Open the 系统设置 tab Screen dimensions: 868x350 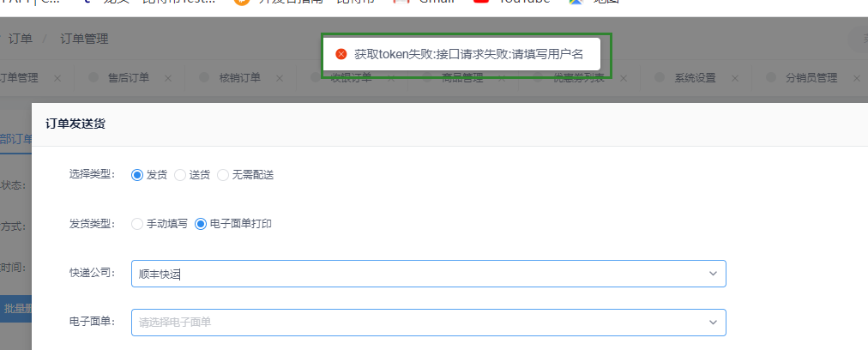[695, 78]
